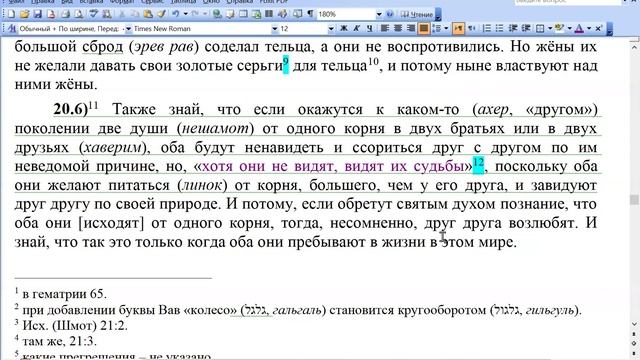Click the font size field showing 12
Screen dimensions: 640x360
pyautogui.click(x=303, y=29)
